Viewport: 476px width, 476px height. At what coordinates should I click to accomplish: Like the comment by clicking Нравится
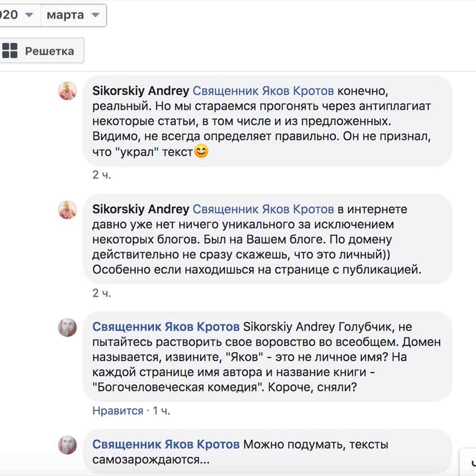118,410
